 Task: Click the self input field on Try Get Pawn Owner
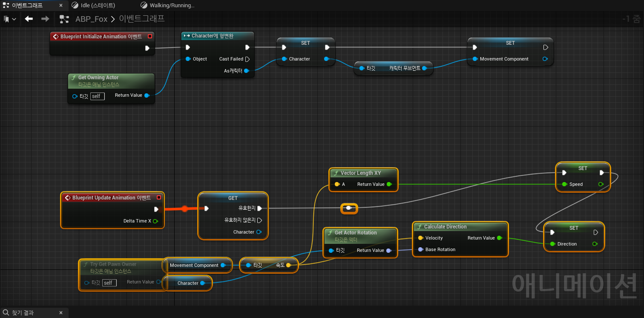[x=109, y=283]
